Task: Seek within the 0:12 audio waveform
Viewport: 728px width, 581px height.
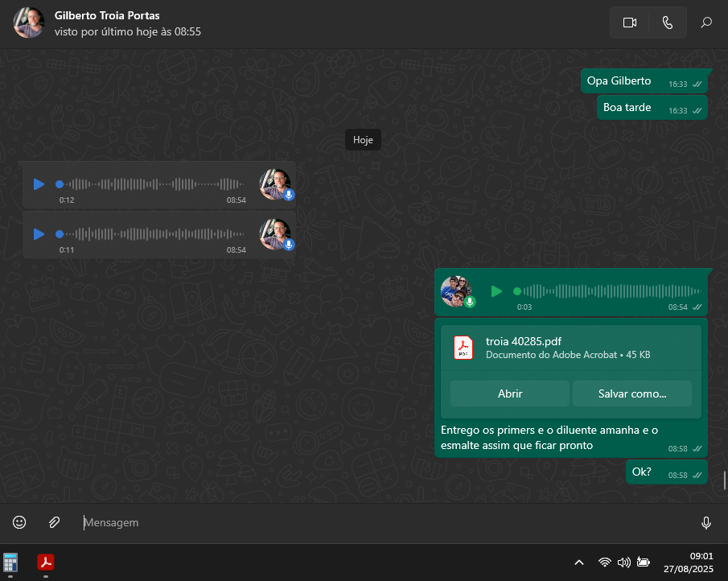Action: pyautogui.click(x=153, y=184)
